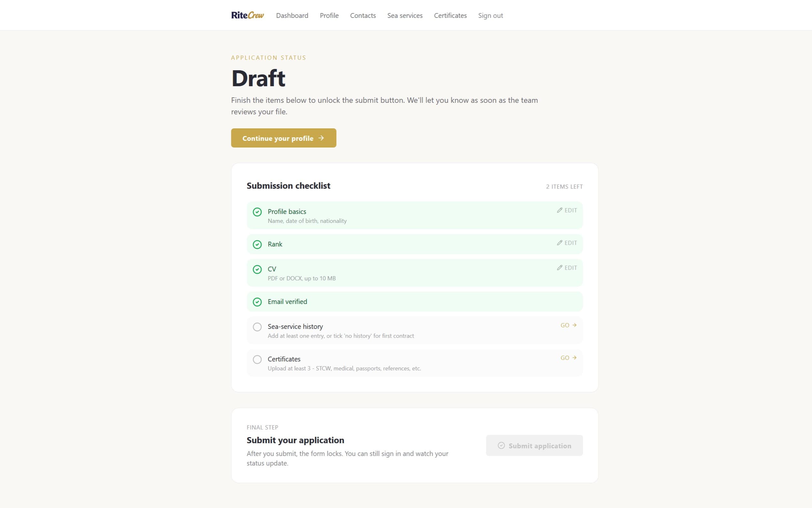The image size is (812, 508).
Task: Edit the Profile basics item
Action: coord(567,210)
